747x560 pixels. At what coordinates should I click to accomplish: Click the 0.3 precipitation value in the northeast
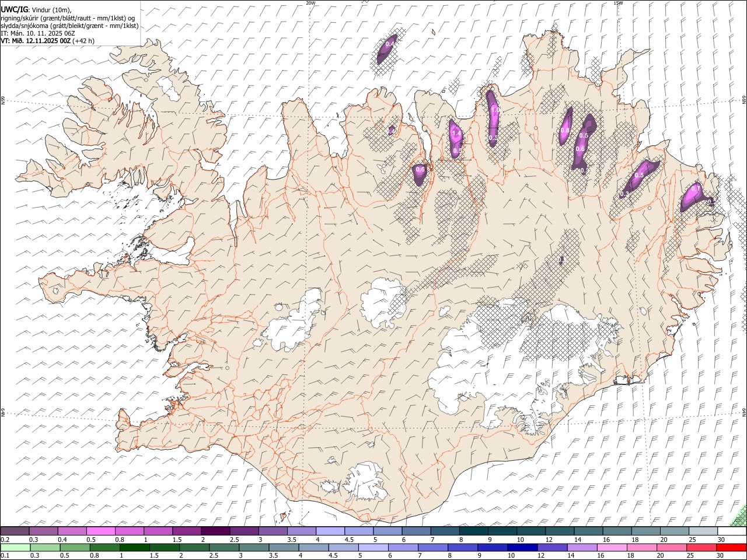[x=624, y=193]
